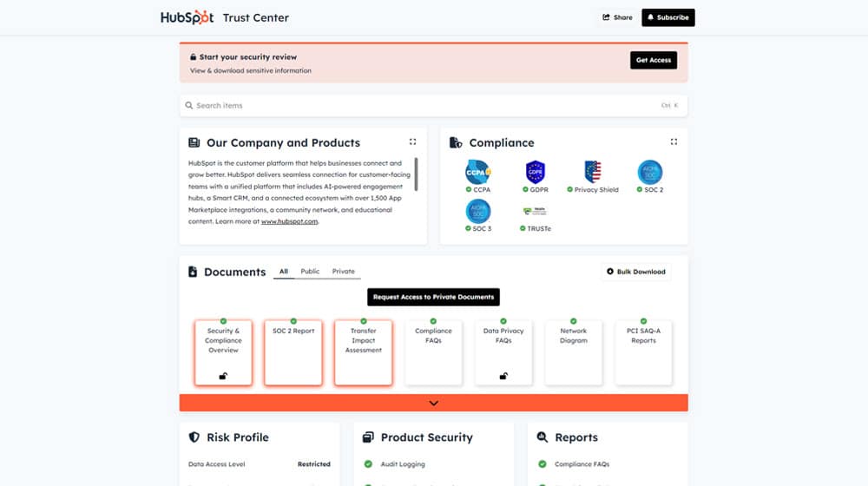868x486 pixels.
Task: Expand the Compliance card
Action: [x=674, y=141]
